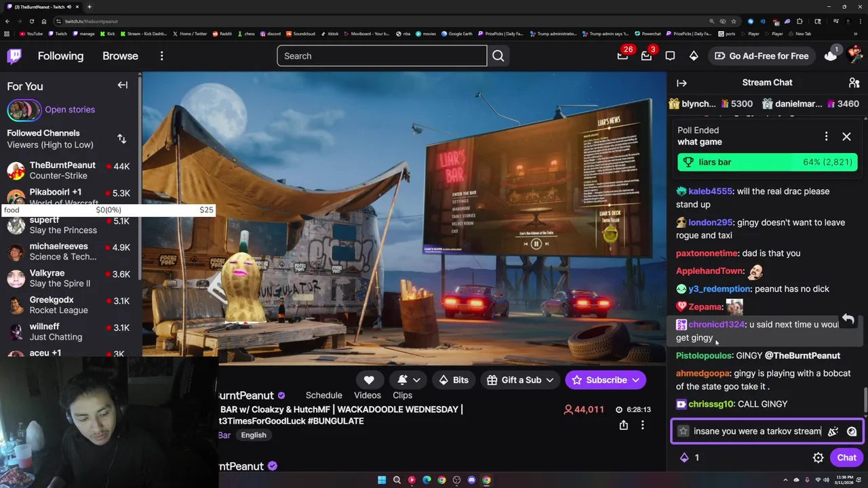Viewport: 868px width, 488px height.
Task: Open whispers chat bubble icon
Action: (x=670, y=56)
